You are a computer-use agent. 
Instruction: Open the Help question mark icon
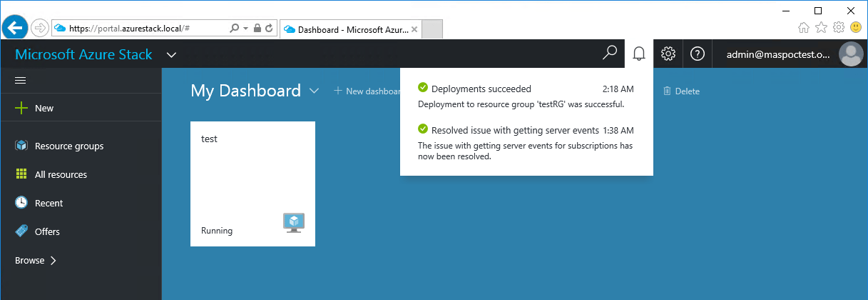pos(698,54)
